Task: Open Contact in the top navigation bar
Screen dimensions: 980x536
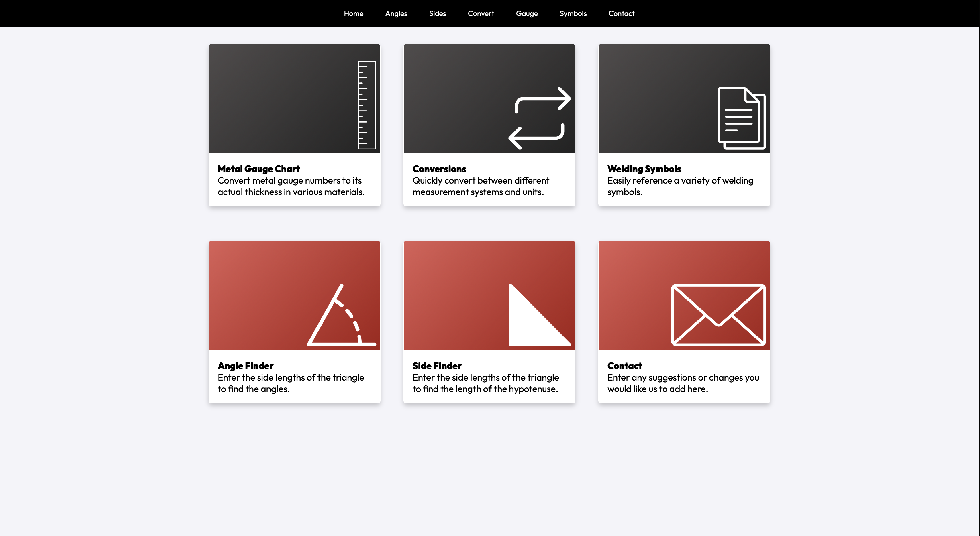Action: (x=621, y=13)
